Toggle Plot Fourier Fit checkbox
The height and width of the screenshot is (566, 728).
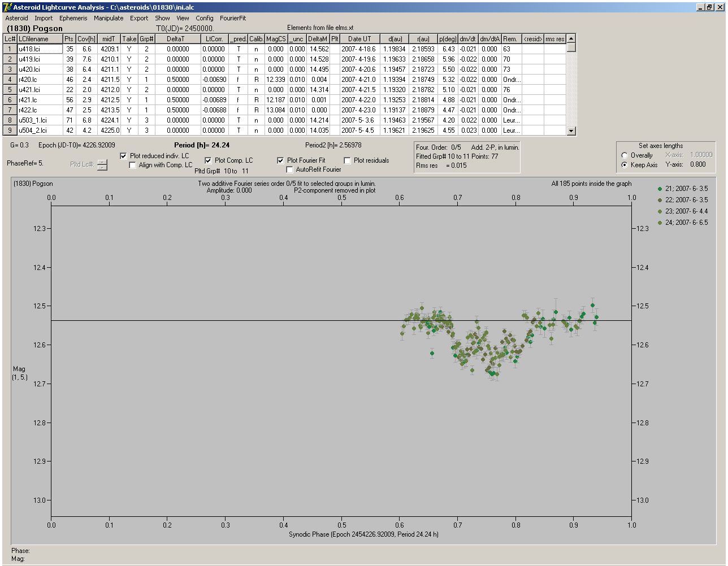point(280,160)
